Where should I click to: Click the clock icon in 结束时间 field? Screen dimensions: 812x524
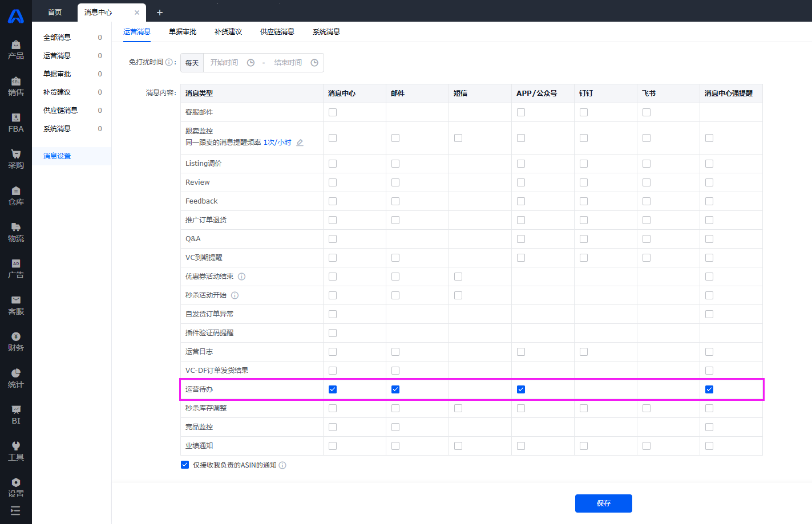pos(314,63)
